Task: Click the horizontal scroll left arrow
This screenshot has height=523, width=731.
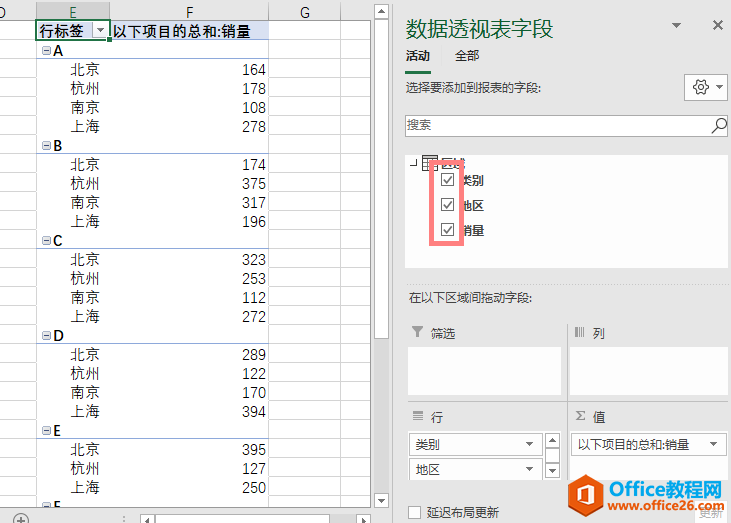Action: 147,519
